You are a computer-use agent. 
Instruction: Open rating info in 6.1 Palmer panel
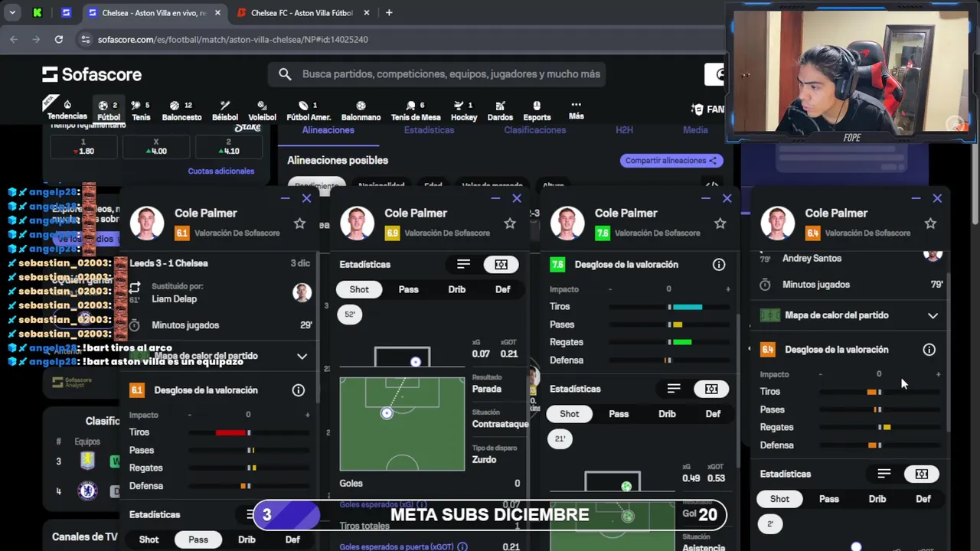[x=299, y=390]
